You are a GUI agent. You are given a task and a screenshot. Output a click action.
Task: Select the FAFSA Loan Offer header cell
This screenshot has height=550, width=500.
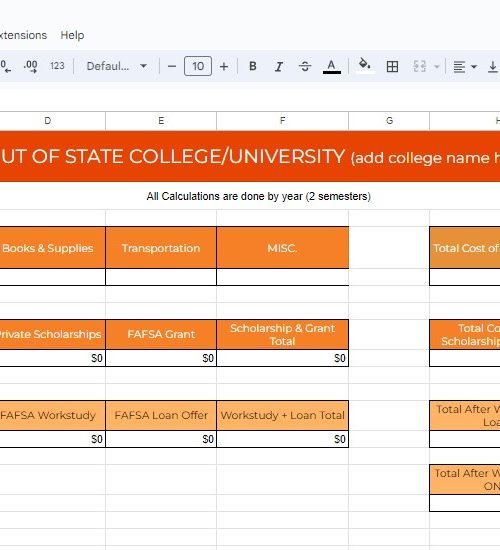[161, 415]
